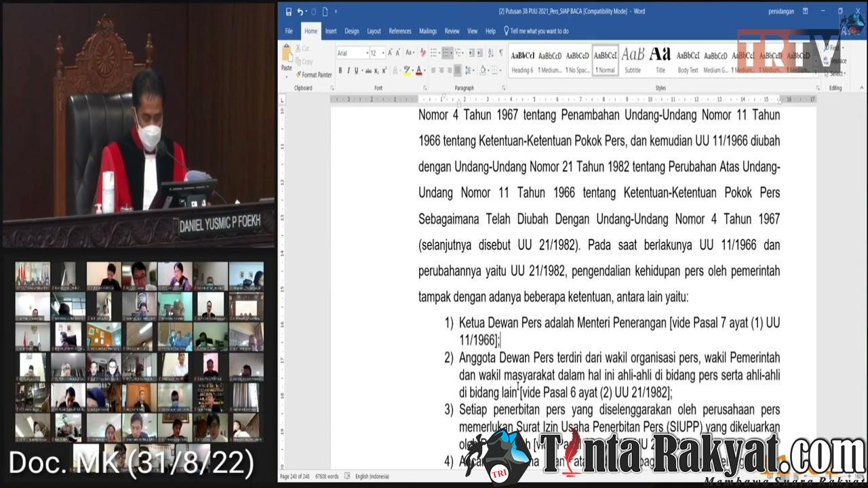Open the font size 12 dropdown
The height and width of the screenshot is (488, 868).
(x=383, y=53)
